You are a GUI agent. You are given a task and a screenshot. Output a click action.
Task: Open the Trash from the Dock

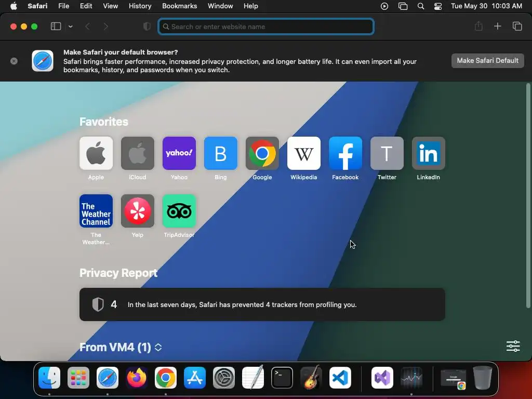click(483, 377)
